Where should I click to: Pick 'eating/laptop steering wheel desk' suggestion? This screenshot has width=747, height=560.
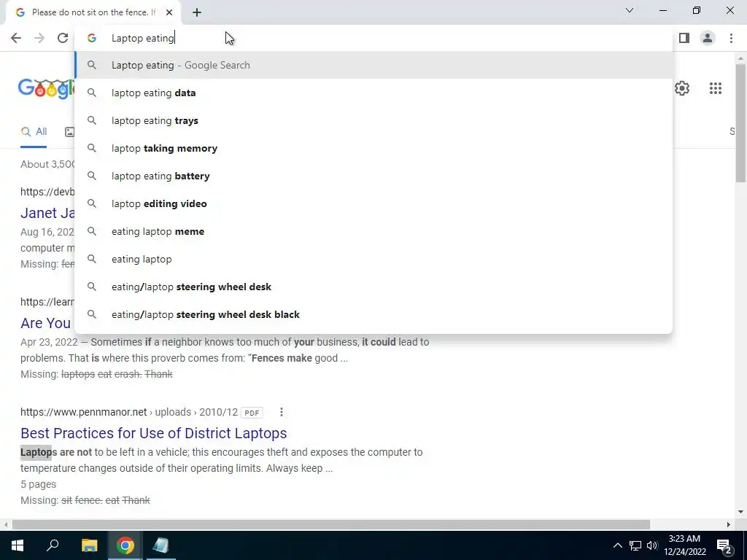point(373,287)
